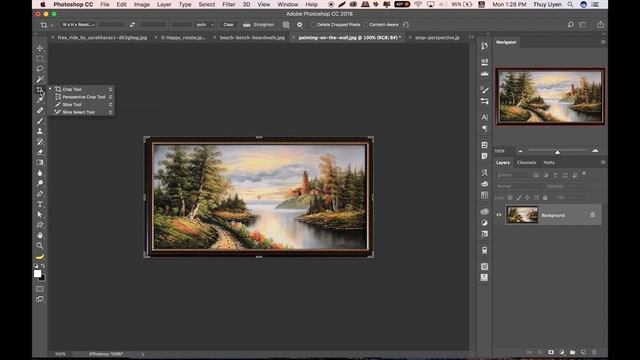Reset crop box with the curved-arrow icon

(x=406, y=24)
